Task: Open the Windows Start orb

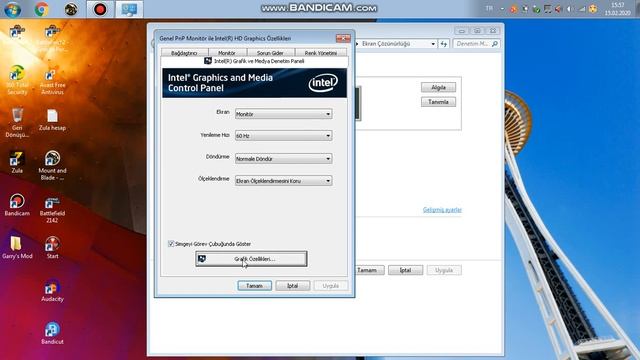Action: point(13,9)
